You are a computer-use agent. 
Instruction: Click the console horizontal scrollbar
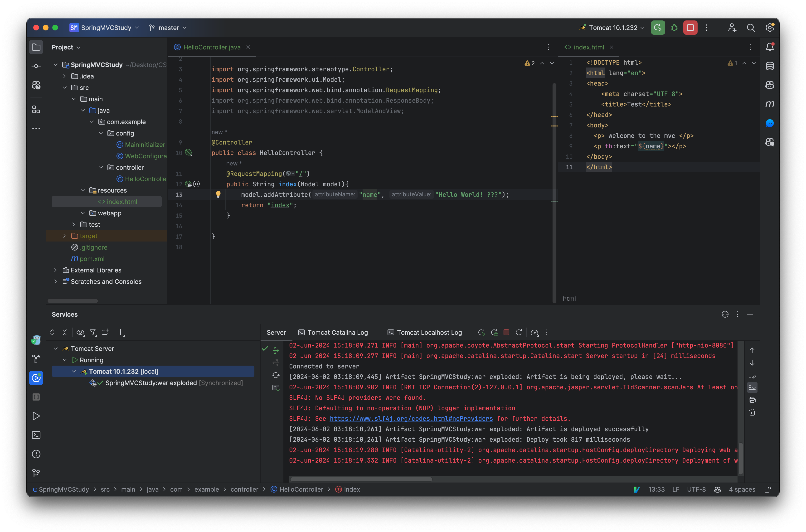[x=361, y=479]
